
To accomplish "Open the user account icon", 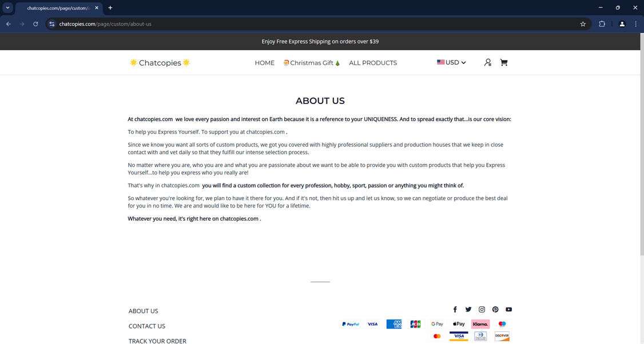I will [487, 62].
